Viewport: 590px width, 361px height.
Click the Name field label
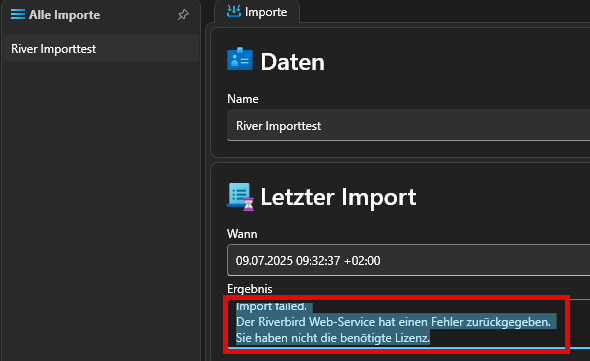point(243,99)
